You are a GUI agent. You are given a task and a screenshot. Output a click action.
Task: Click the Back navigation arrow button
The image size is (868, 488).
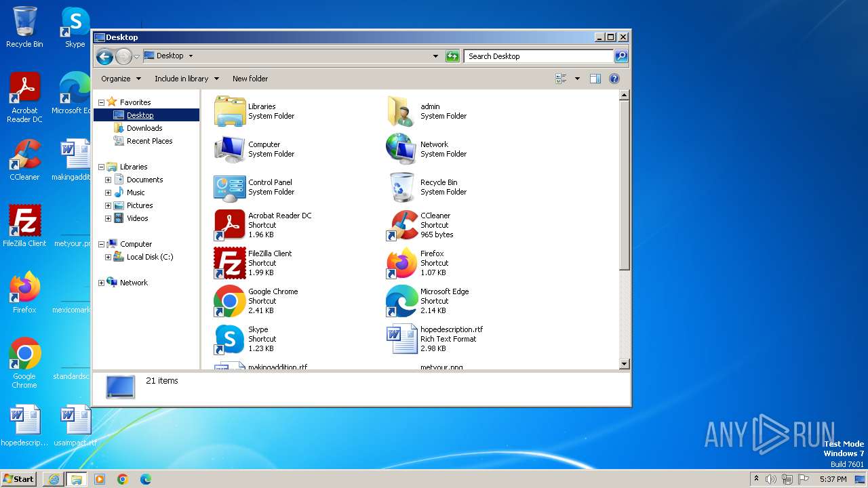point(104,56)
